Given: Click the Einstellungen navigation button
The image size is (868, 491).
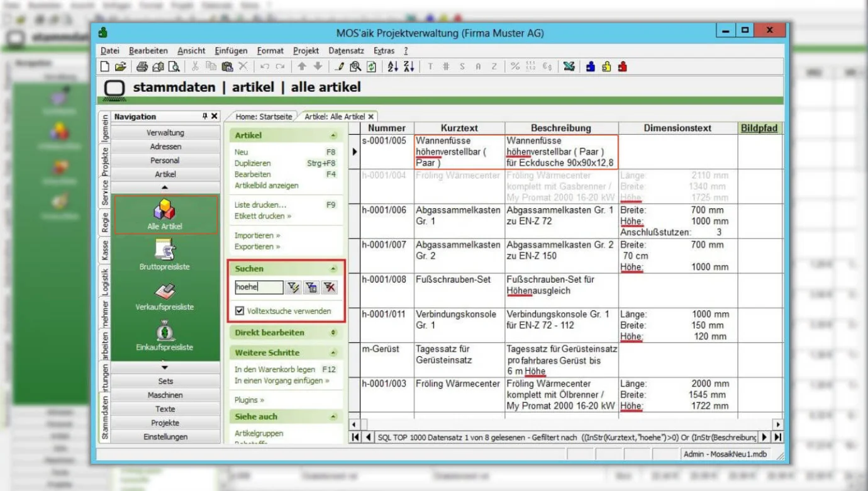Looking at the screenshot, I should (165, 437).
